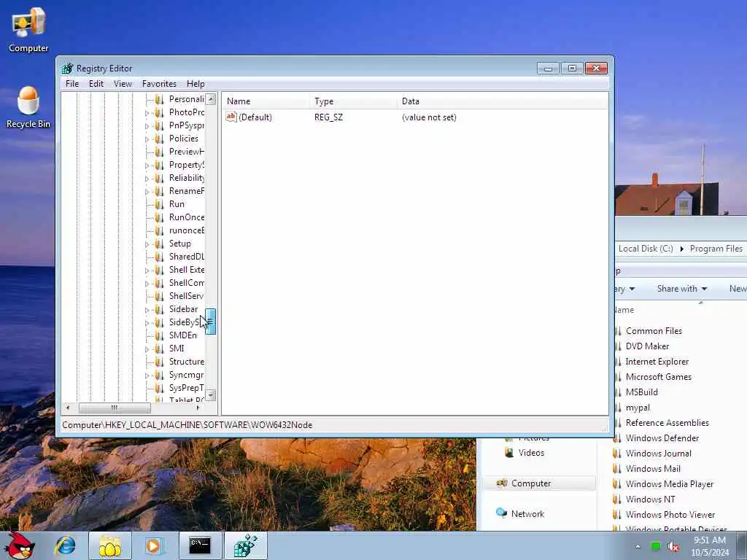Select the RunOnce key folder icon
The height and width of the screenshot is (560, 747).
(x=159, y=217)
